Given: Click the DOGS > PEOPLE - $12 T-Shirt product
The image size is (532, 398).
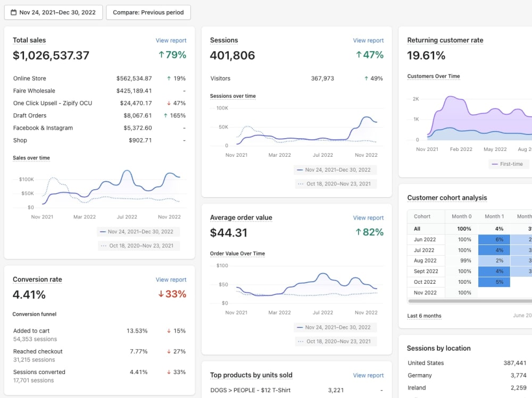Looking at the screenshot, I should click(x=251, y=390).
